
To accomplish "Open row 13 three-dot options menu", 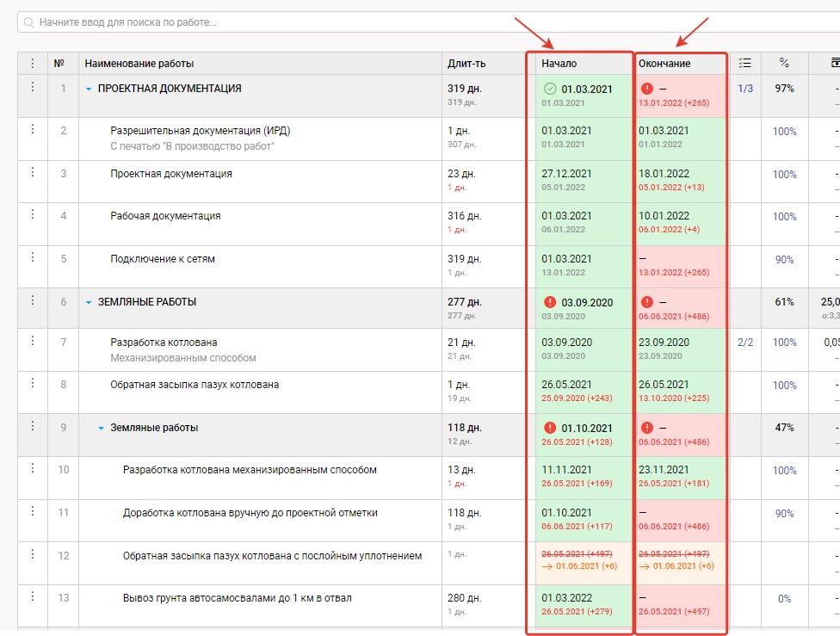I will click(x=33, y=596).
